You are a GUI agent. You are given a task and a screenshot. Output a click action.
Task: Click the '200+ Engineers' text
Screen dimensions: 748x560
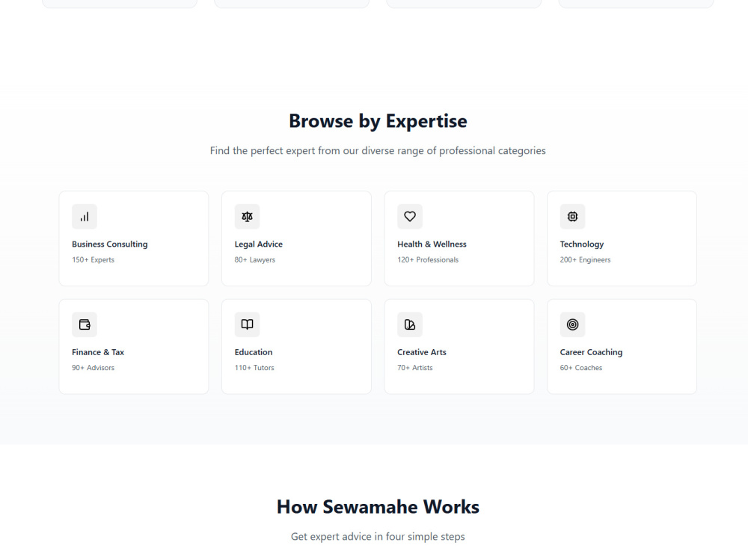[x=585, y=260]
